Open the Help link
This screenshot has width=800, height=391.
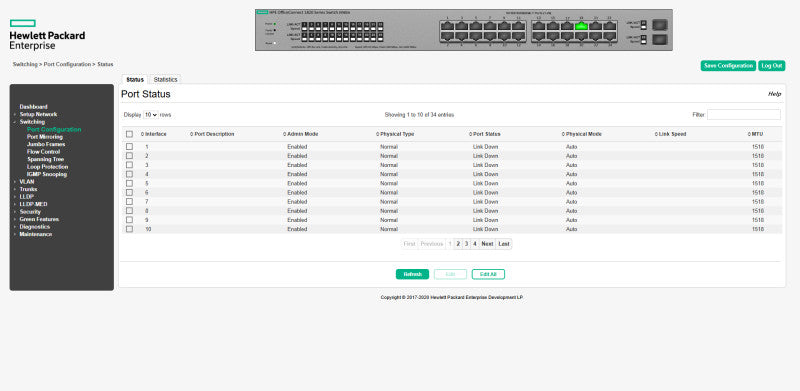click(x=774, y=94)
